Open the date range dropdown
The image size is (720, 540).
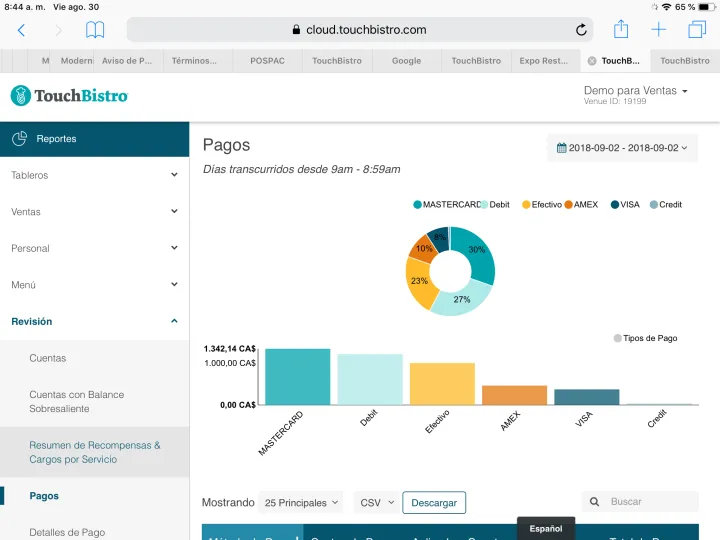(622, 148)
